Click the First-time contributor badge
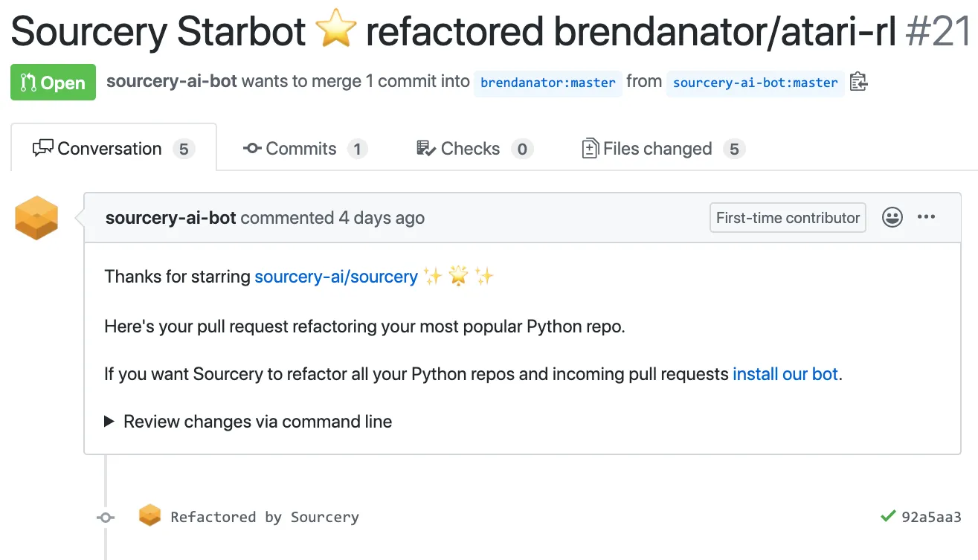 pos(787,217)
